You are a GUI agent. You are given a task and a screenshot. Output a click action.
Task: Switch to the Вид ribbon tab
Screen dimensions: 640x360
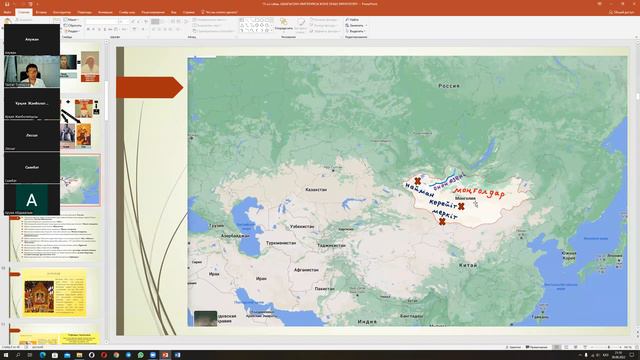pyautogui.click(x=173, y=12)
